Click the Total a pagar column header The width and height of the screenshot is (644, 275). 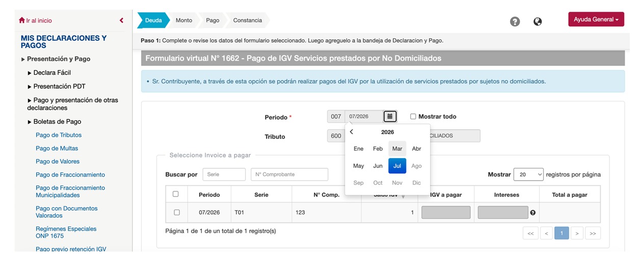tap(570, 195)
